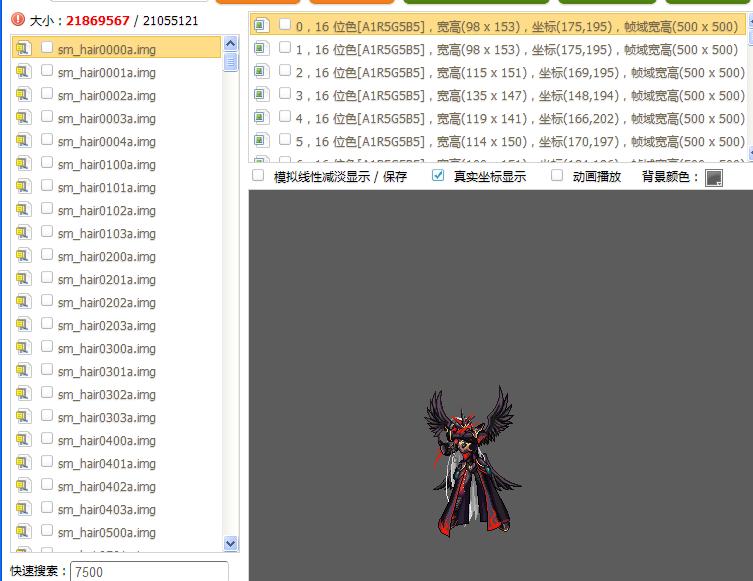This screenshot has width=753, height=581.
Task: Click file icon beside sm_hair0103a.img
Action: 23,232
